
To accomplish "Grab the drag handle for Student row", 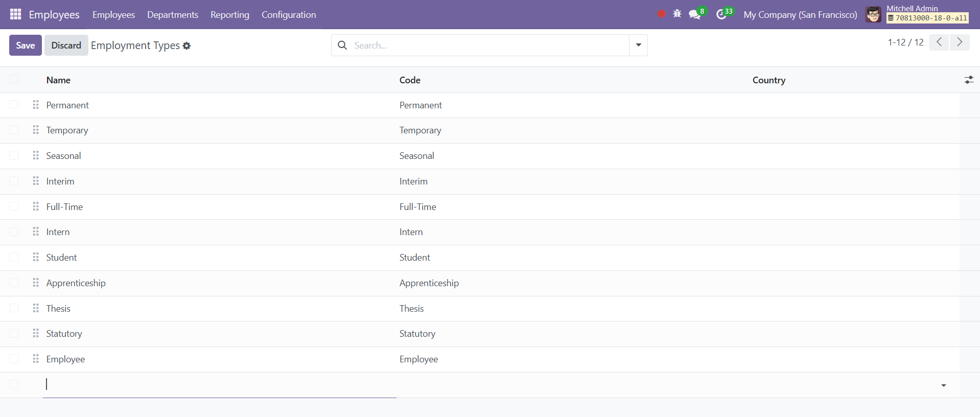I will point(36,257).
